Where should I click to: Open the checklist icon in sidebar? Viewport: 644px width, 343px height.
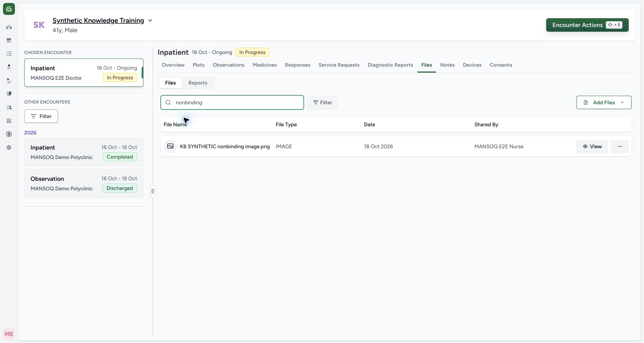click(x=9, y=54)
